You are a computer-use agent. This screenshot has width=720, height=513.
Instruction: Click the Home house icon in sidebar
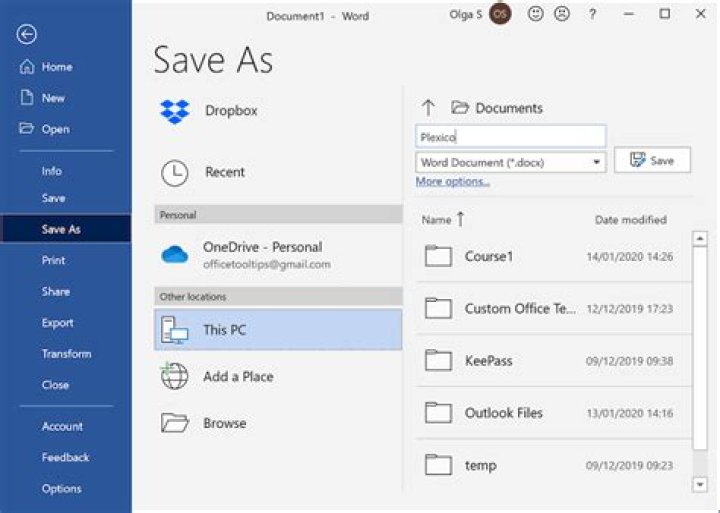(x=27, y=67)
